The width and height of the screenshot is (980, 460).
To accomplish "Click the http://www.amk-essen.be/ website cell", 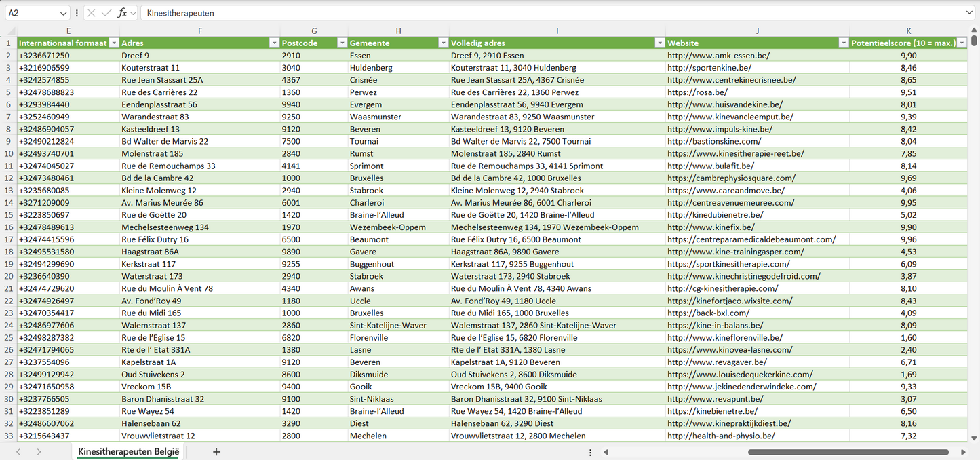I will coord(718,56).
